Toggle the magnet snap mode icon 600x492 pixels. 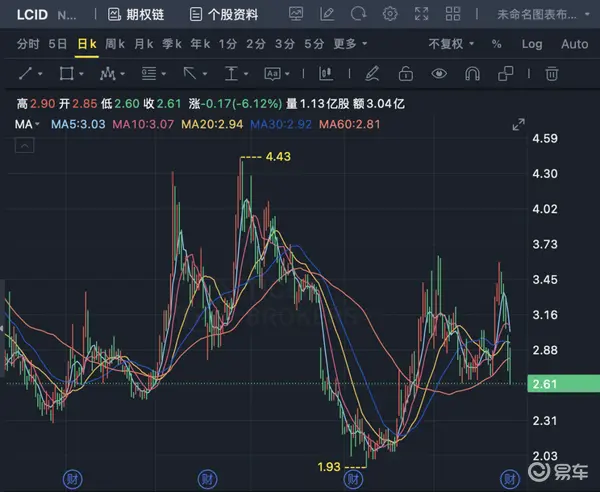pyautogui.click(x=472, y=73)
